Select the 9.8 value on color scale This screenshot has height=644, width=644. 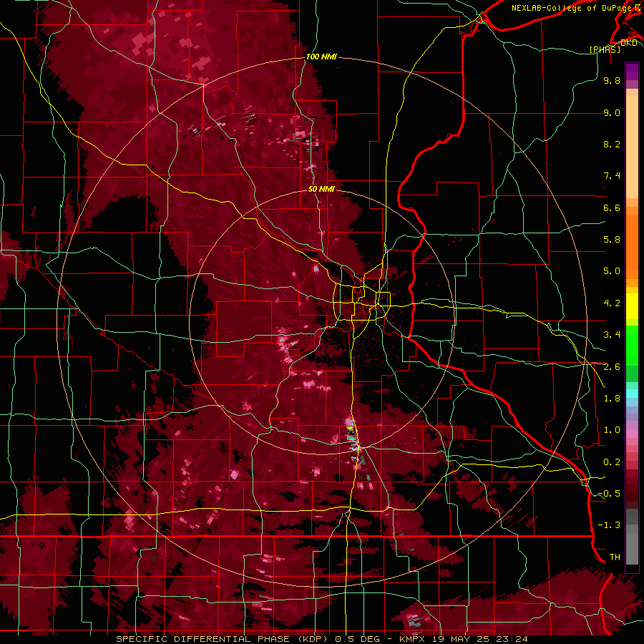click(612, 80)
